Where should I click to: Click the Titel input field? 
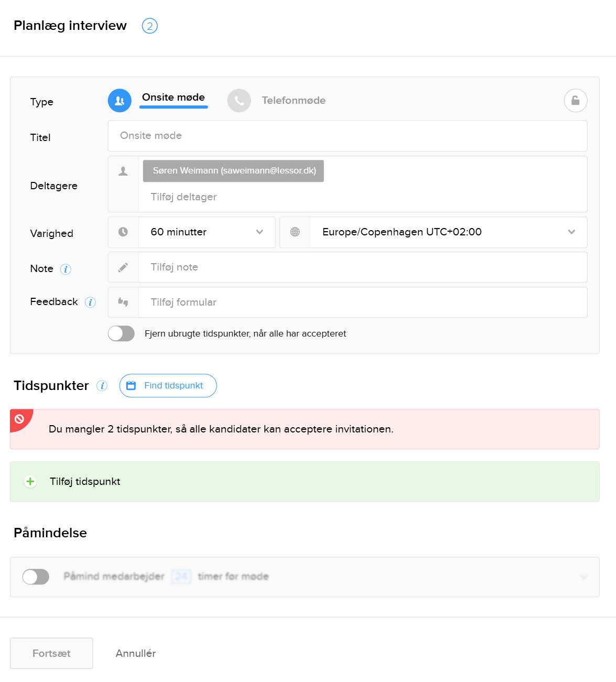click(x=347, y=136)
